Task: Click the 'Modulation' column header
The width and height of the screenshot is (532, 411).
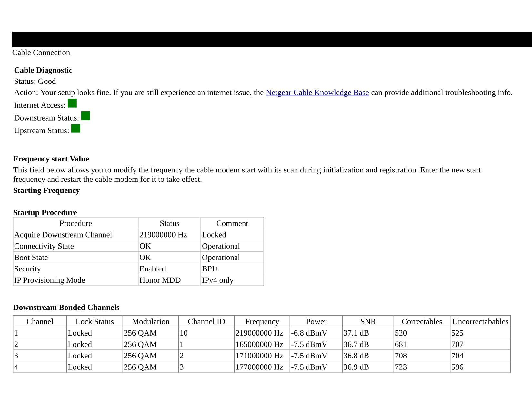Action: point(151,322)
